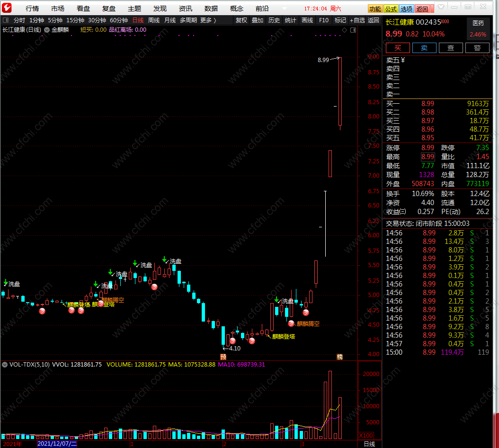
Task: Click the 画线 drawing toolbar item
Action: 307,20
